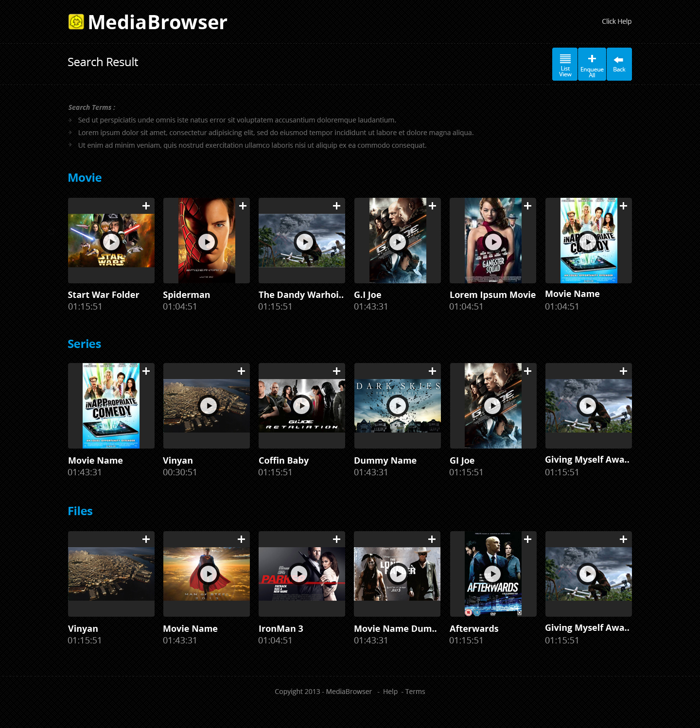The image size is (700, 728).
Task: Play Lorem Ipsum Movie
Action: pyautogui.click(x=493, y=242)
